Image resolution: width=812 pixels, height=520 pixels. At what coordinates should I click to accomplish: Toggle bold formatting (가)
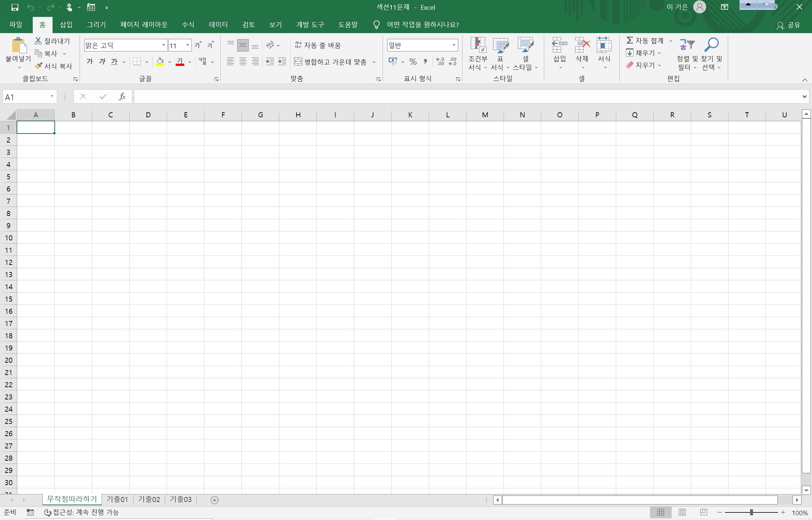coord(90,62)
